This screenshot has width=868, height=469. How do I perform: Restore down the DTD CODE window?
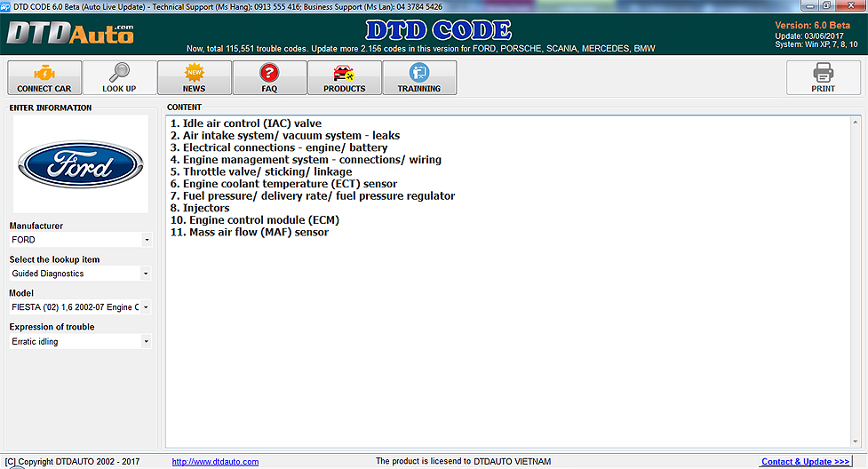click(x=826, y=5)
